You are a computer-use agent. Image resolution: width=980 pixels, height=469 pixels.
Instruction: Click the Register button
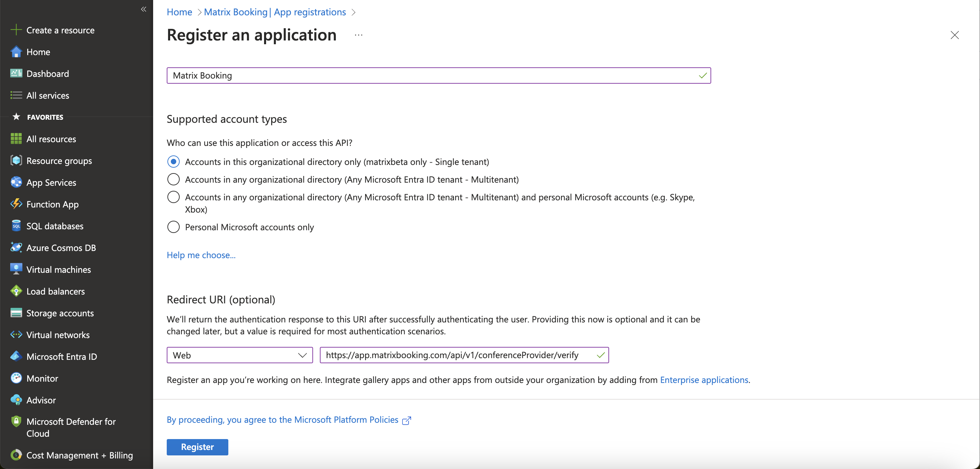click(197, 447)
